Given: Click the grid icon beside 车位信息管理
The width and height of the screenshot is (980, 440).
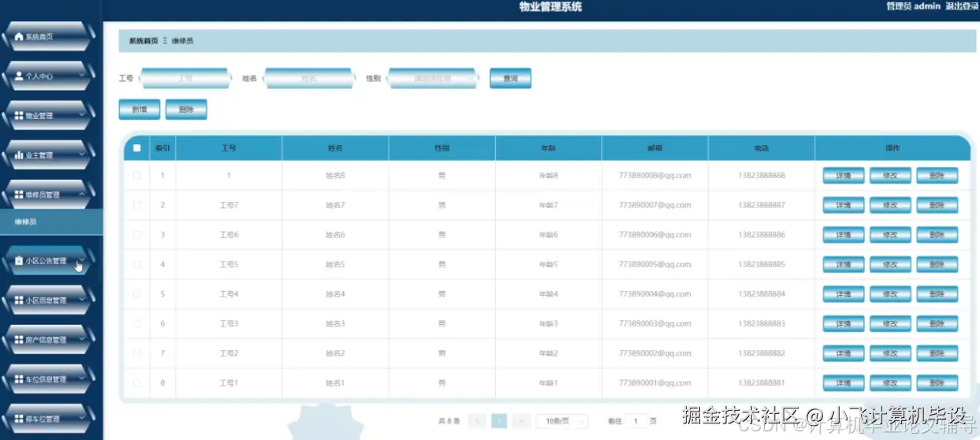Looking at the screenshot, I should 19,379.
